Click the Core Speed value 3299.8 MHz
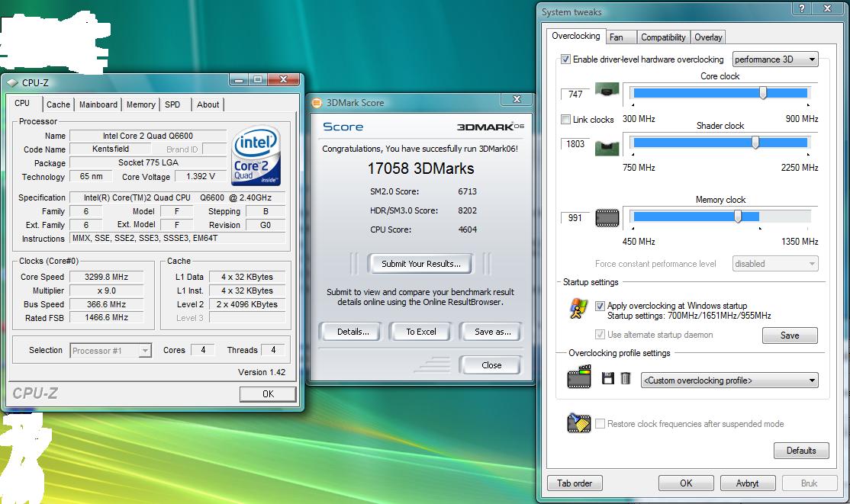Viewport: 850px width, 504px height. 106,277
